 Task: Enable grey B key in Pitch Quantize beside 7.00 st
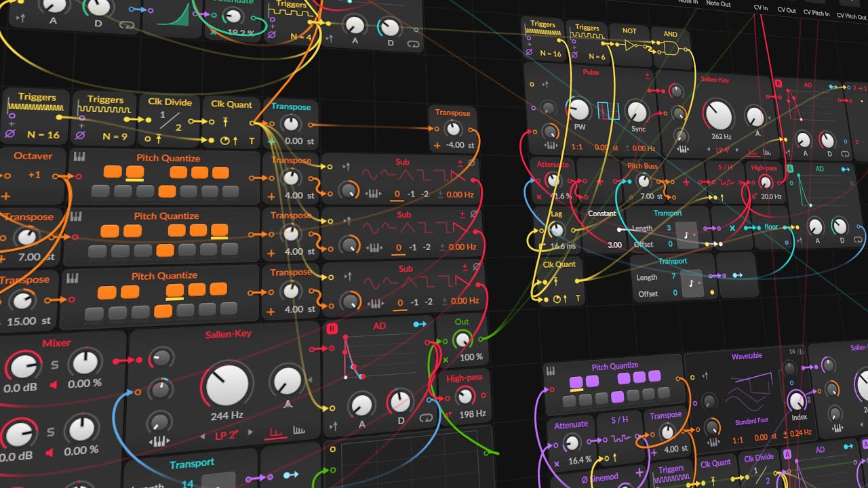click(230, 249)
